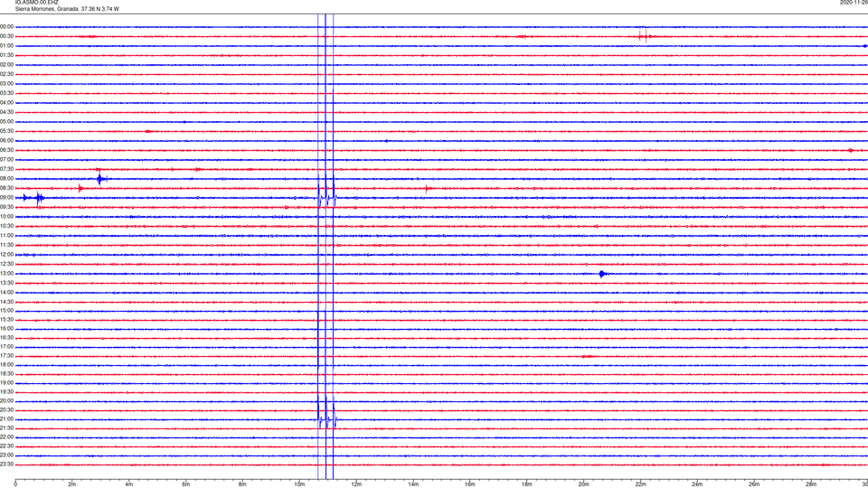Select the 00:30 trace time label
Image resolution: width=868 pixels, height=488 pixels.
[x=6, y=36]
